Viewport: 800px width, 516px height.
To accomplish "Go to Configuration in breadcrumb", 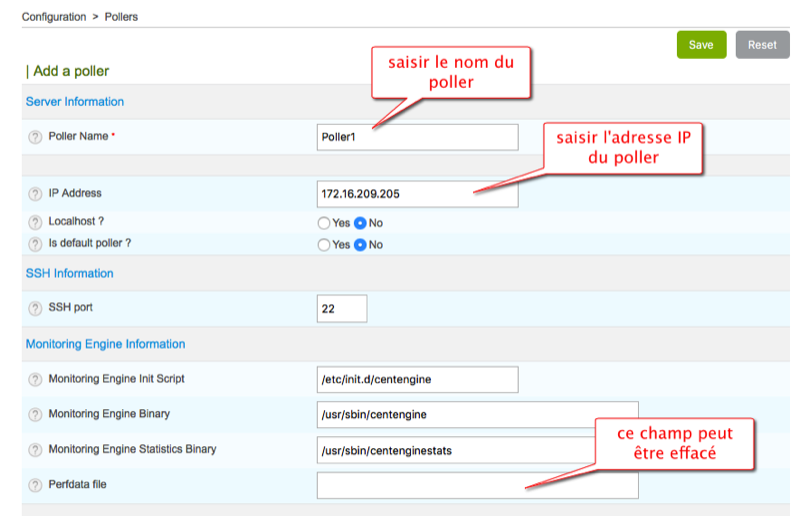I will tap(54, 17).
